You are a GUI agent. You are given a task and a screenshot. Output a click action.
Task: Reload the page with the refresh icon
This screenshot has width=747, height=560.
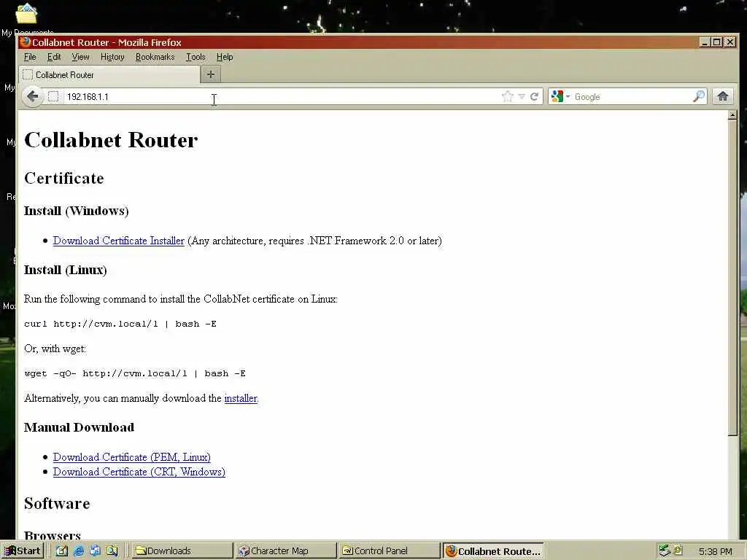[x=534, y=97]
